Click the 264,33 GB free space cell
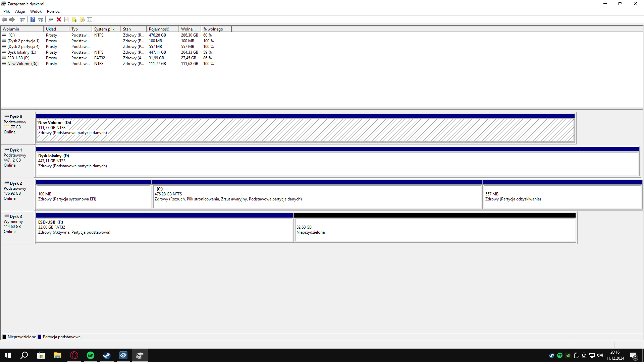 pyautogui.click(x=190, y=52)
